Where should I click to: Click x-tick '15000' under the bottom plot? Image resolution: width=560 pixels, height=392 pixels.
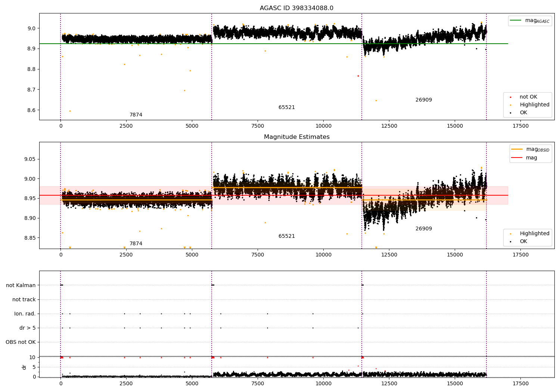(455, 384)
